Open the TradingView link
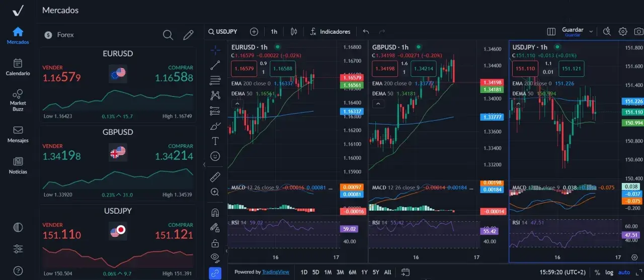The image size is (644, 280). (x=275, y=272)
